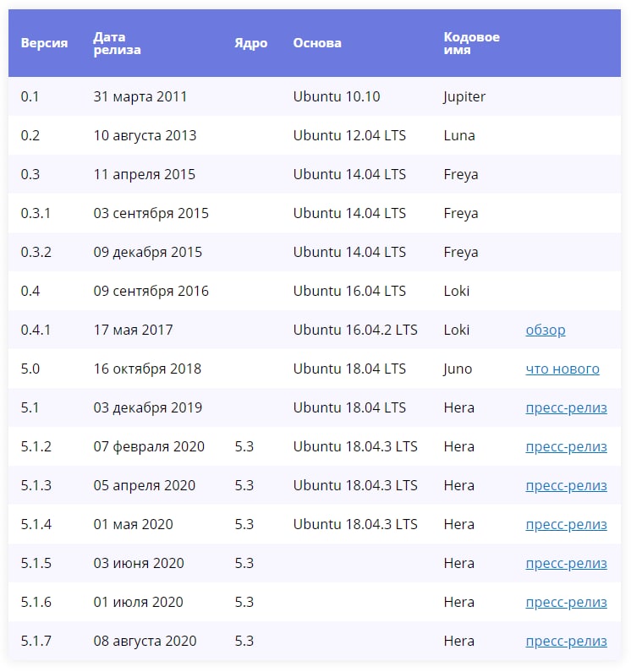This screenshot has height=672, width=631.
Task: Open the пресс-релиз link for version 5.1.3
Action: [x=566, y=485]
